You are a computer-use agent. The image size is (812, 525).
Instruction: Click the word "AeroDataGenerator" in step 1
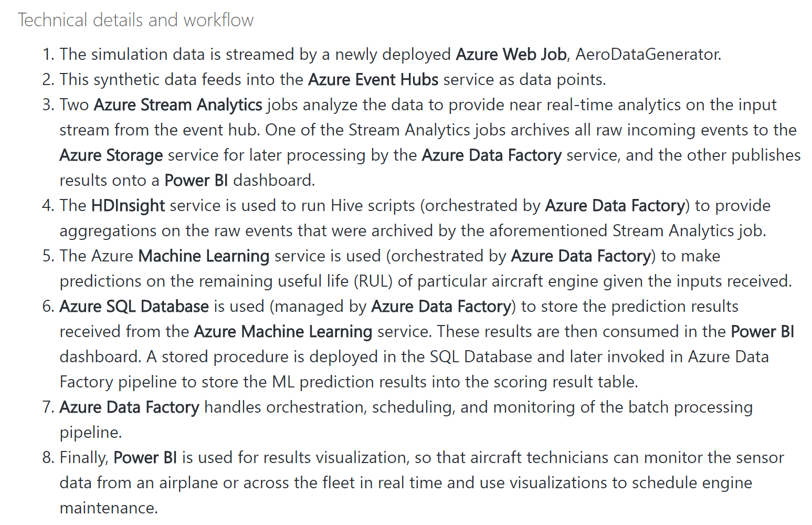[648, 54]
